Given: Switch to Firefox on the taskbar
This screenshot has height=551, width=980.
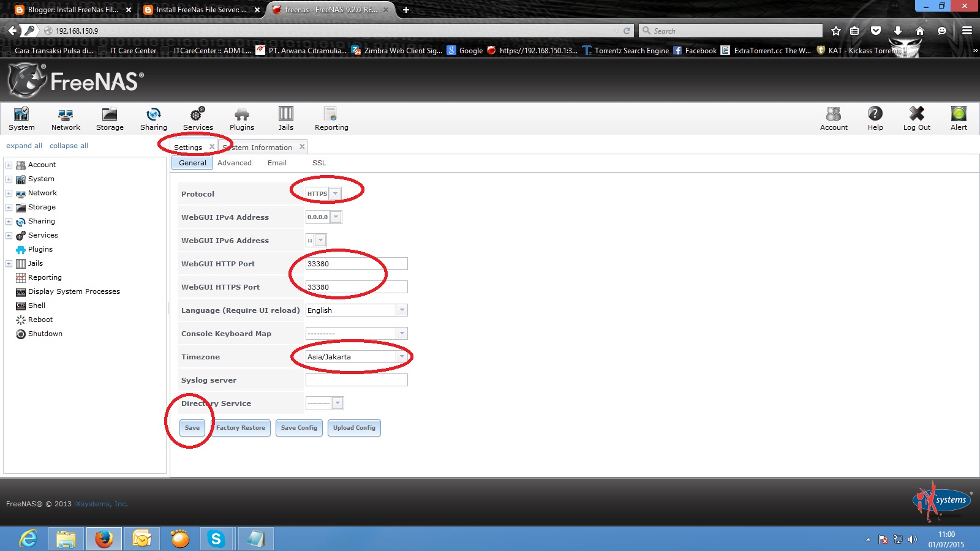Looking at the screenshot, I should (104, 539).
